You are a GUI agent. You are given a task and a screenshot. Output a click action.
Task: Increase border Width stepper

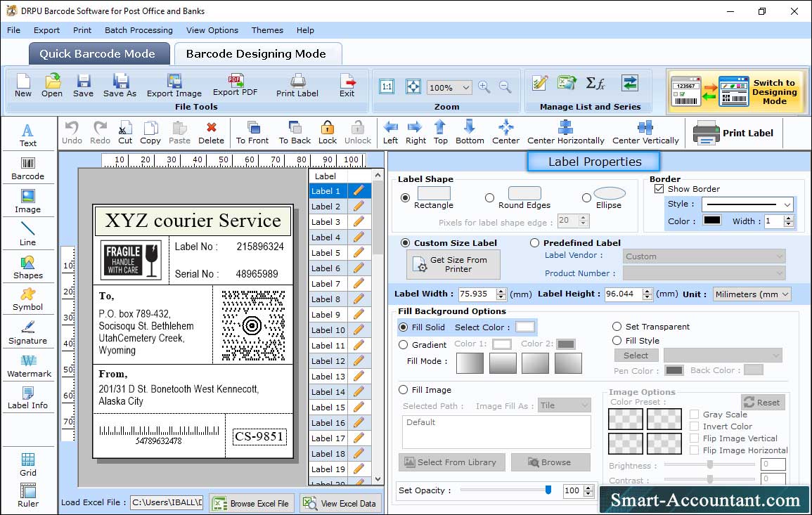(x=789, y=219)
